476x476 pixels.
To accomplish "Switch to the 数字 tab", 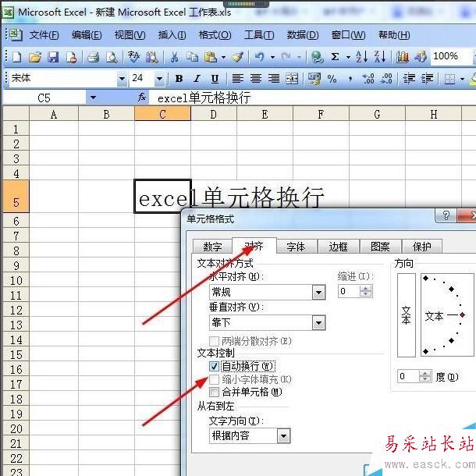I will point(212,247).
